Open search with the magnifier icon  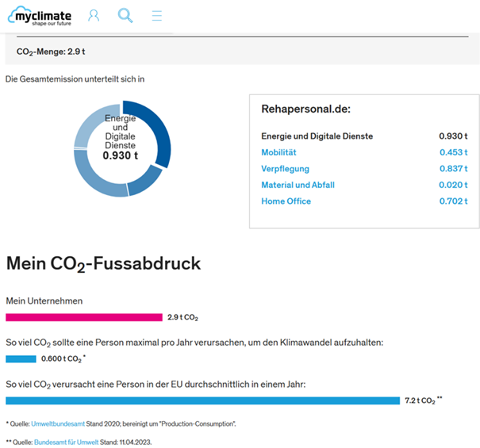[x=125, y=15]
